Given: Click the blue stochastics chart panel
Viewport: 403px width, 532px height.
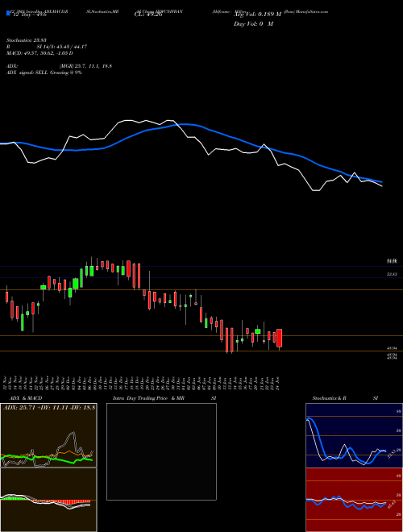Looking at the screenshot, I should tap(354, 435).
